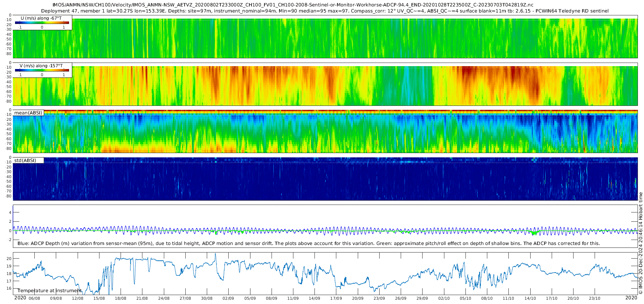Select the 20/09 date tick label
Viewport: 644px width, 304px height.
[357, 298]
